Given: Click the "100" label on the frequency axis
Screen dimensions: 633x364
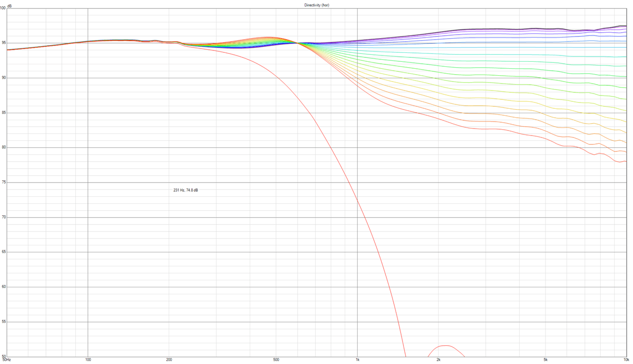Looking at the screenshot, I should [88, 360].
